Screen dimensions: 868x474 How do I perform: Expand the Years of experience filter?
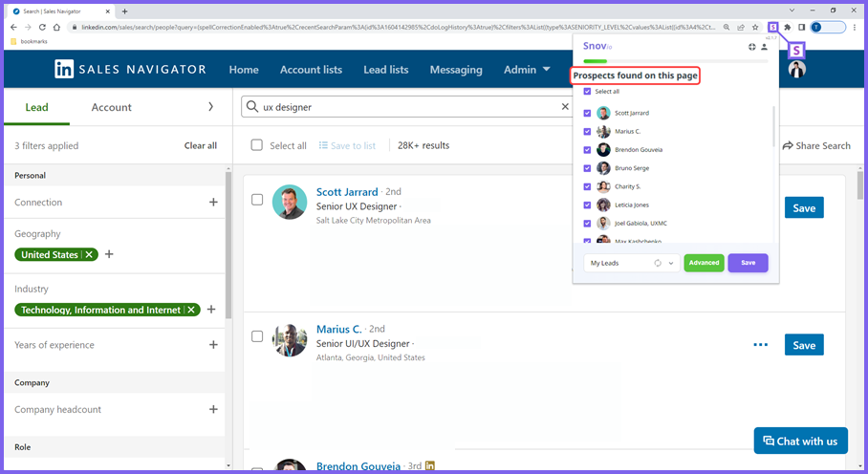(213, 345)
